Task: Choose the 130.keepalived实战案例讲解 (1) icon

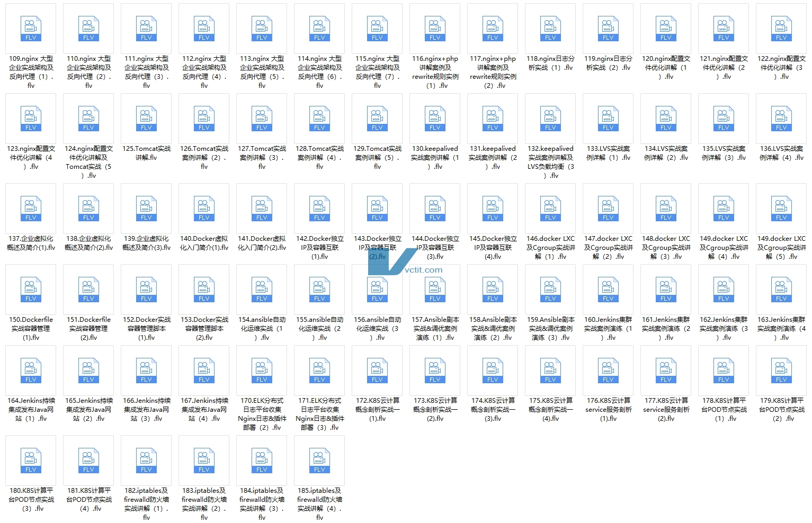Action: (435, 119)
